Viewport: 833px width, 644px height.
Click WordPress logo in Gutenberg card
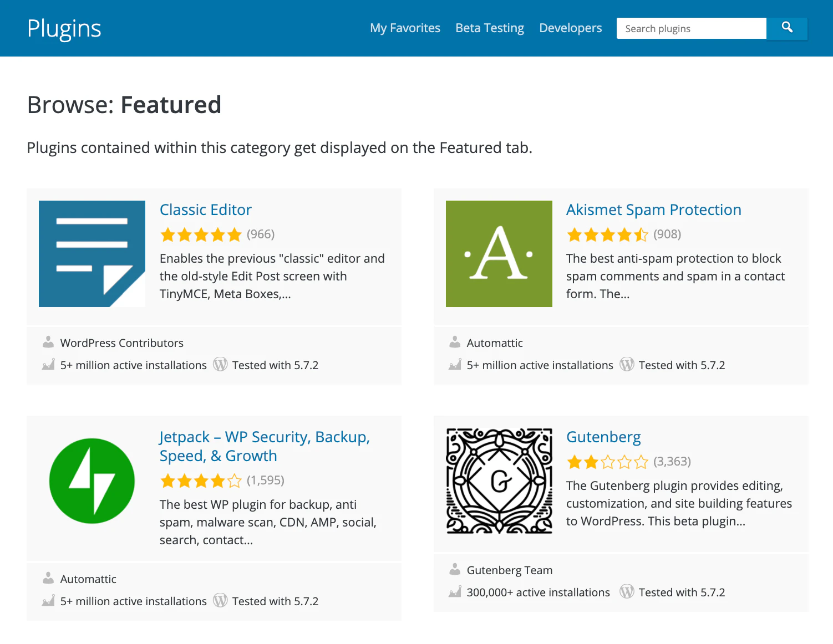[627, 591]
